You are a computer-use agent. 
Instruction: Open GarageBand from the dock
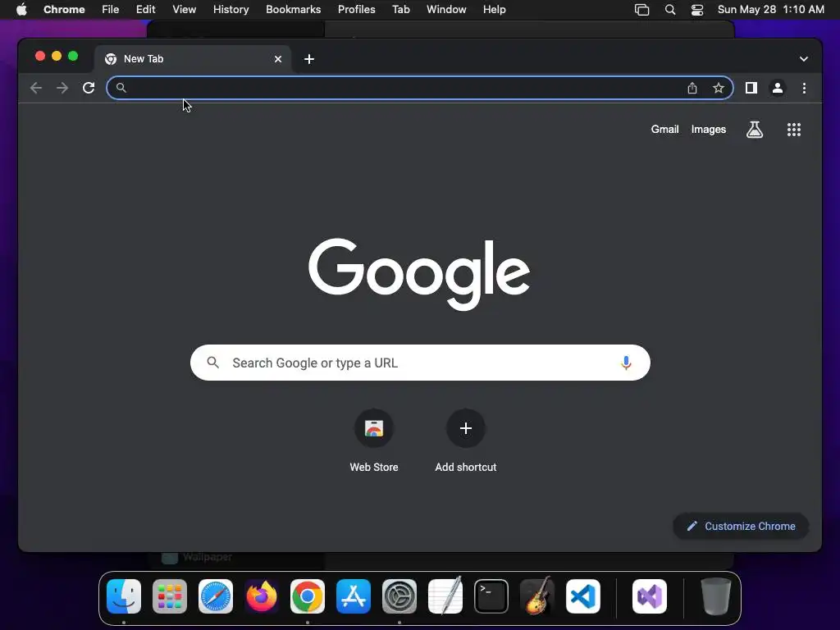[x=536, y=596]
